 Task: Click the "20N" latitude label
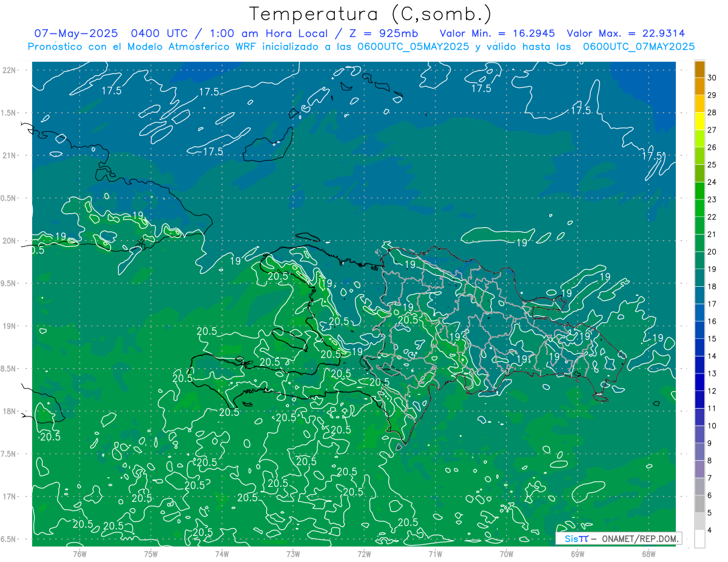click(9, 241)
